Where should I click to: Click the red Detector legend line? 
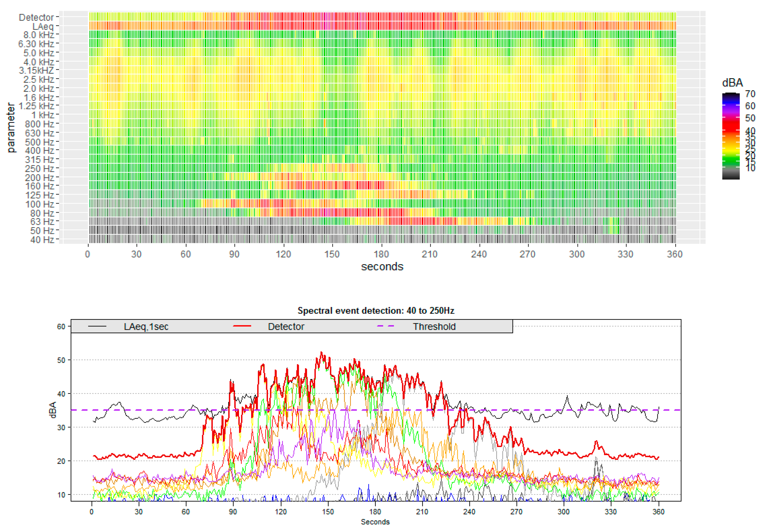click(242, 326)
